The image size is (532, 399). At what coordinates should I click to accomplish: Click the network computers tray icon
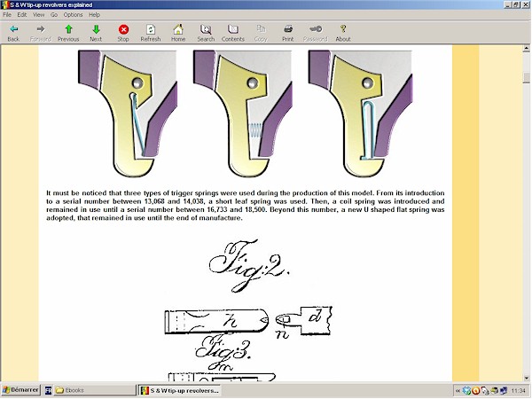(504, 391)
